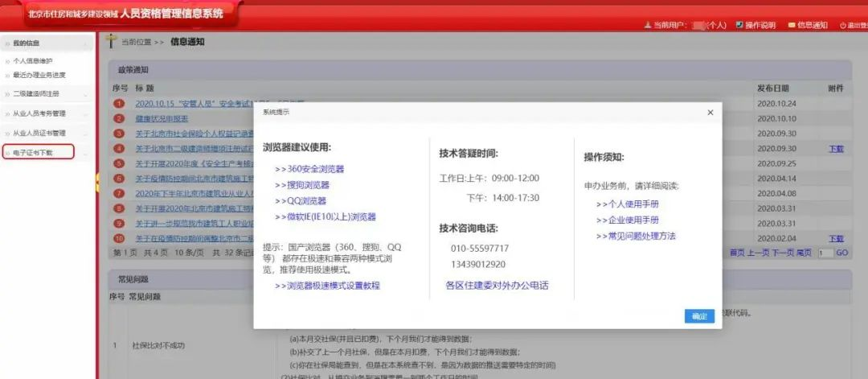Screen dimensions: 868x379
Task: Click the red number 1 notice badge
Action: 119,104
